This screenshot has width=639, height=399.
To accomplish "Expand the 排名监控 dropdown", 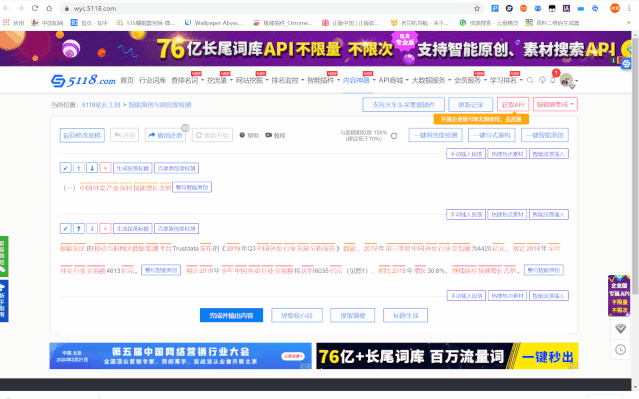I will 288,80.
